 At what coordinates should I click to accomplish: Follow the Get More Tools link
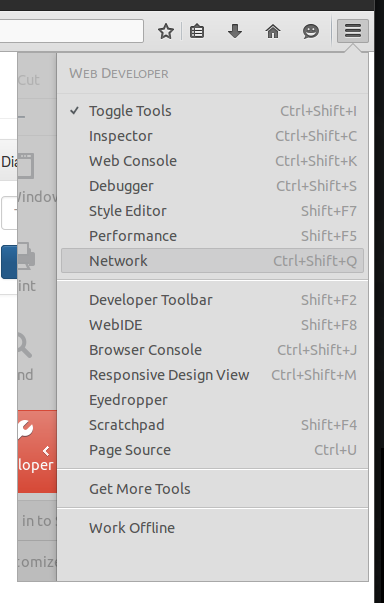pyautogui.click(x=212, y=489)
